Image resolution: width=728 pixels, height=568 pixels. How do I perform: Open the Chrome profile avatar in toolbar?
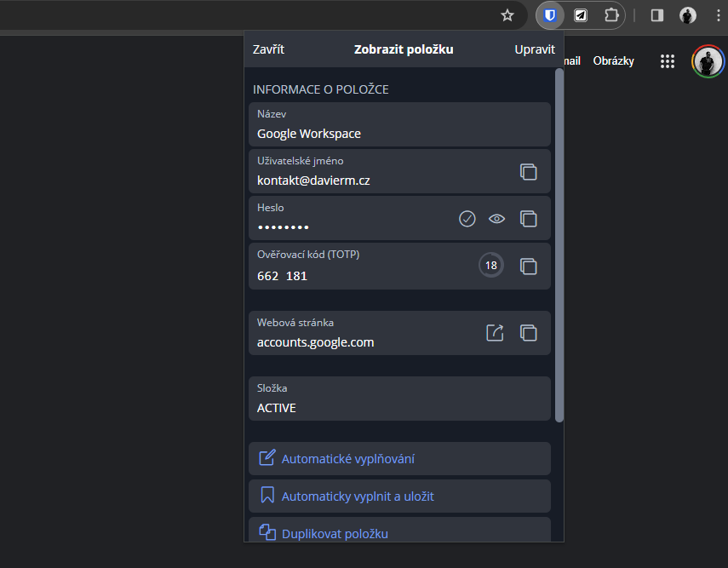click(x=688, y=15)
